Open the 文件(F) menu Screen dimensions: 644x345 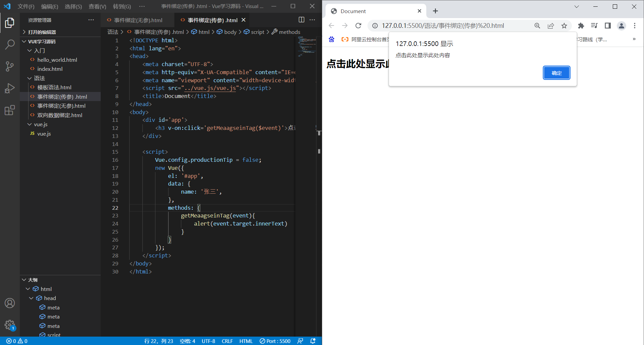(x=26, y=6)
